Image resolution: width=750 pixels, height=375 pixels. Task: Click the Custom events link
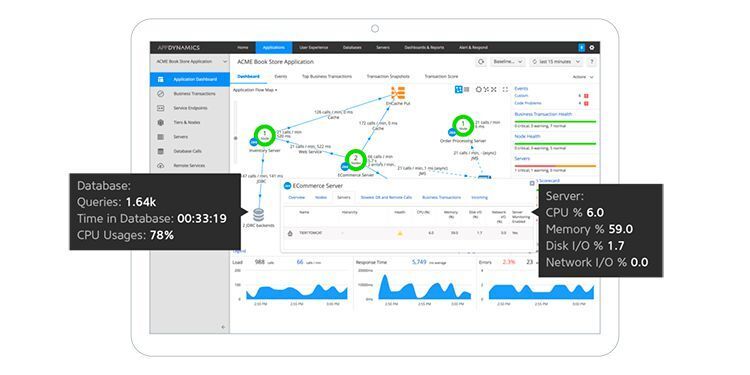(x=521, y=96)
